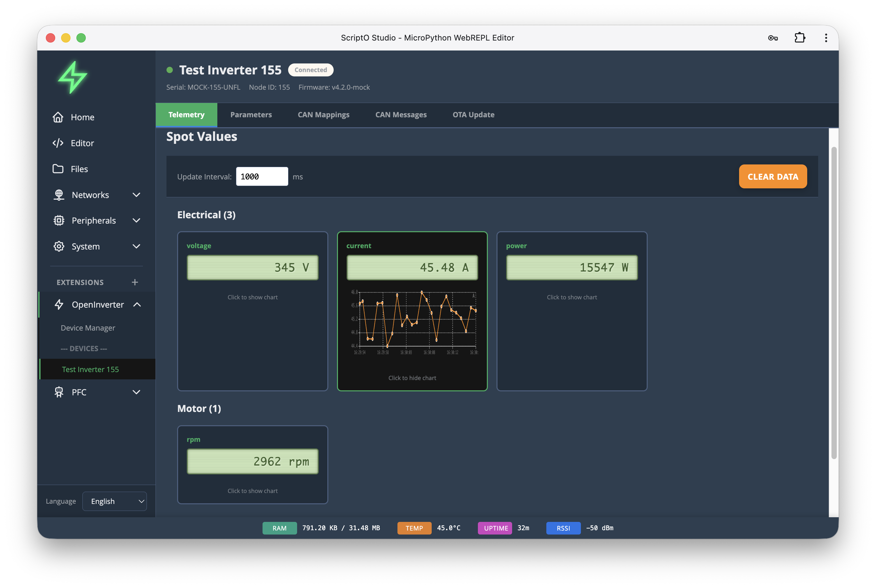Switch to the Parameters tab
The width and height of the screenshot is (876, 588).
pos(251,115)
